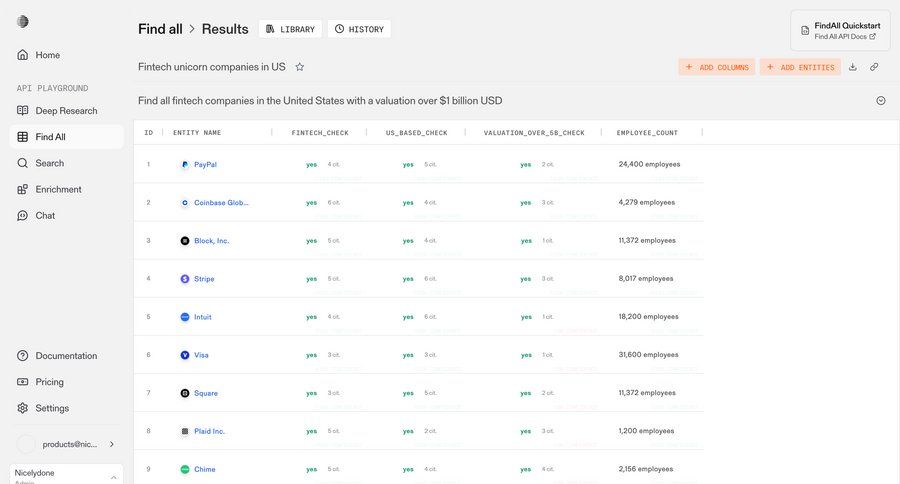
Task: Click the PayPal logo icon
Action: 185,165
